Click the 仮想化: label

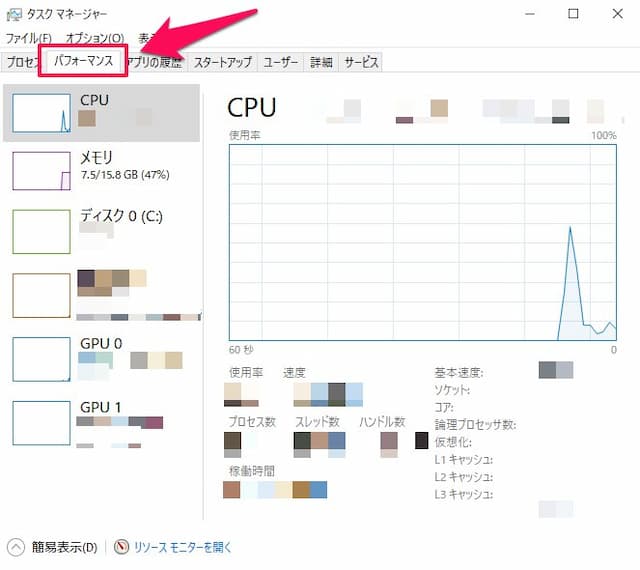point(453,442)
